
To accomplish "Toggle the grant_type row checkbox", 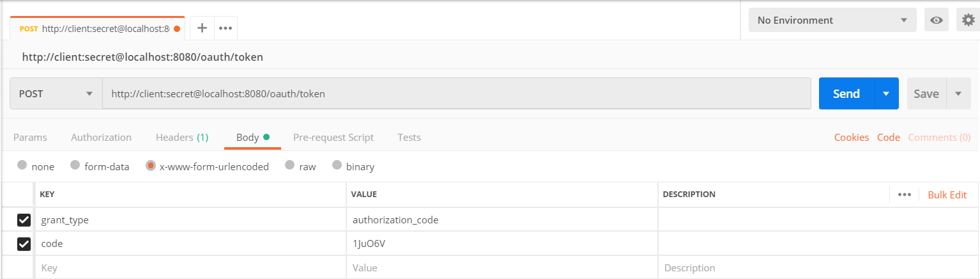I will tap(24, 220).
